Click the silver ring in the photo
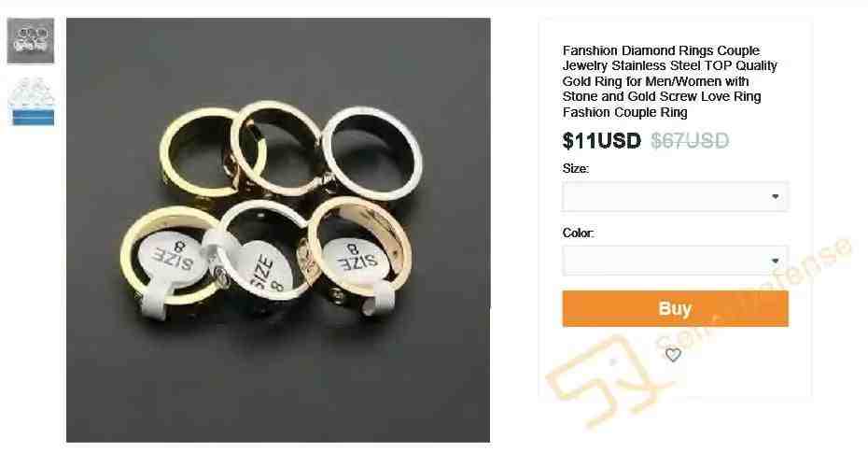Screen dimensions: 868x453 point(372,153)
